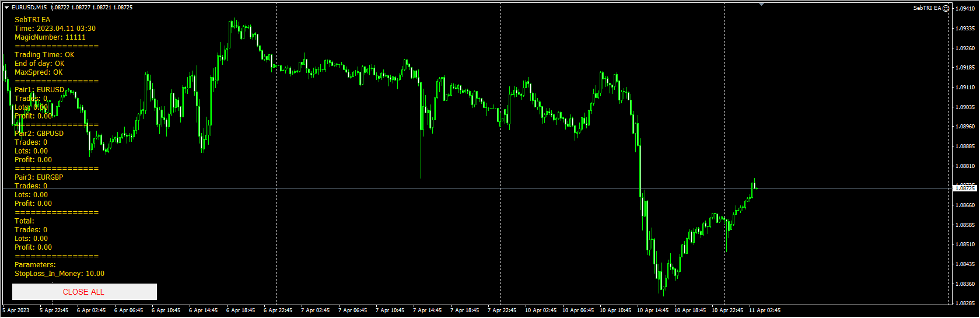Screen dimensions: 980x318
Task: Click price level 1.08435 on the scale
Action: pos(965,264)
